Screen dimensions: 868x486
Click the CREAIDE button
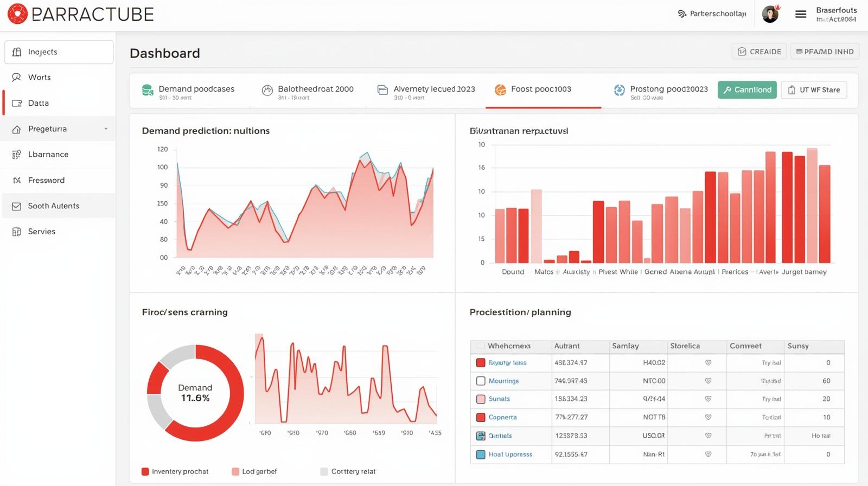pos(759,52)
